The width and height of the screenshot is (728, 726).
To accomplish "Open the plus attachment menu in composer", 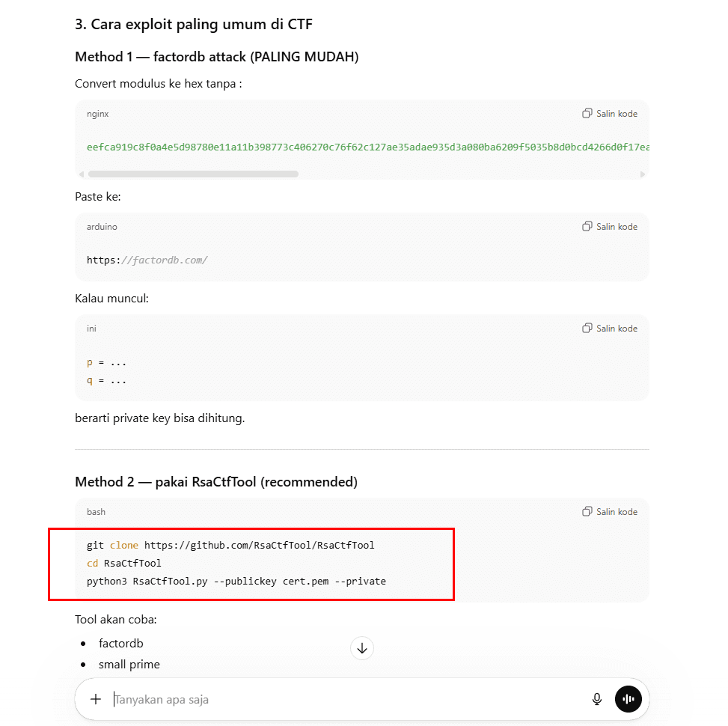I will coord(96,699).
